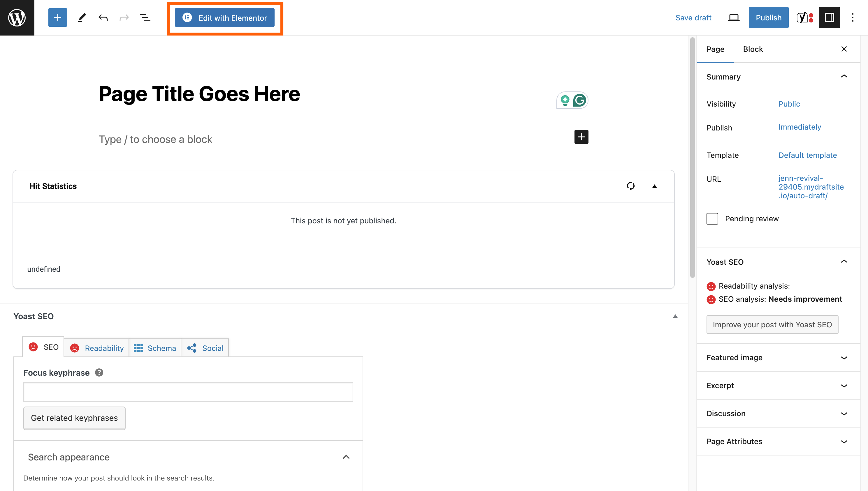The width and height of the screenshot is (868, 491).
Task: Expand the Discussion panel
Action: [x=778, y=414]
